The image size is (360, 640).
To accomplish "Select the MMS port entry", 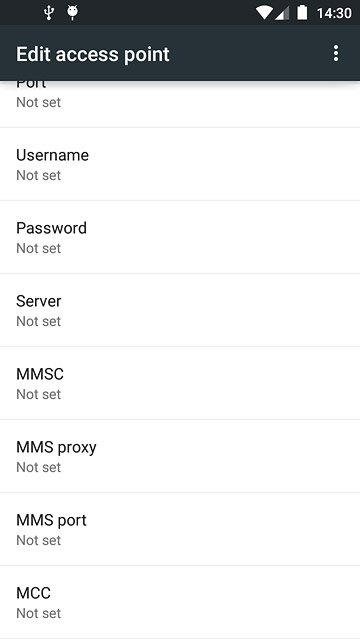I will point(180,529).
